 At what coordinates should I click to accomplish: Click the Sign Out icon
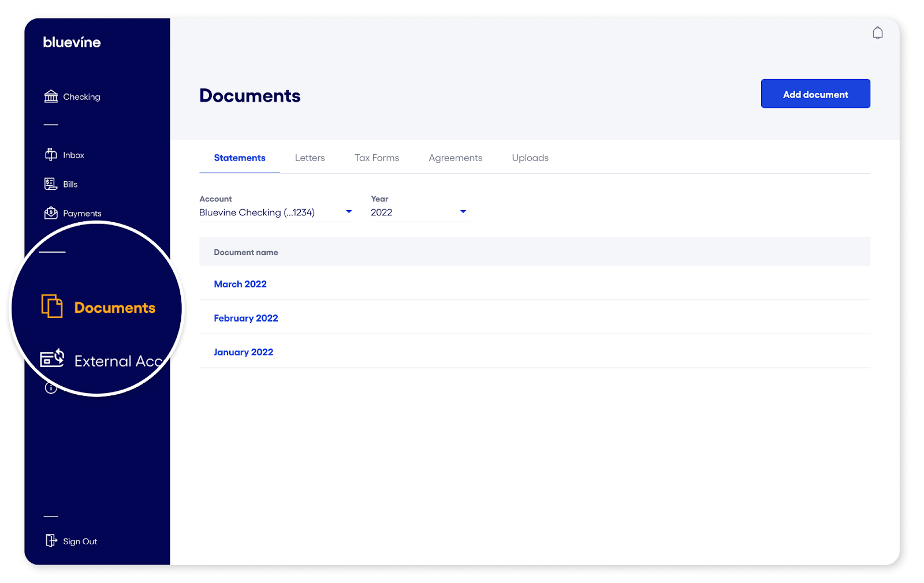coord(51,540)
